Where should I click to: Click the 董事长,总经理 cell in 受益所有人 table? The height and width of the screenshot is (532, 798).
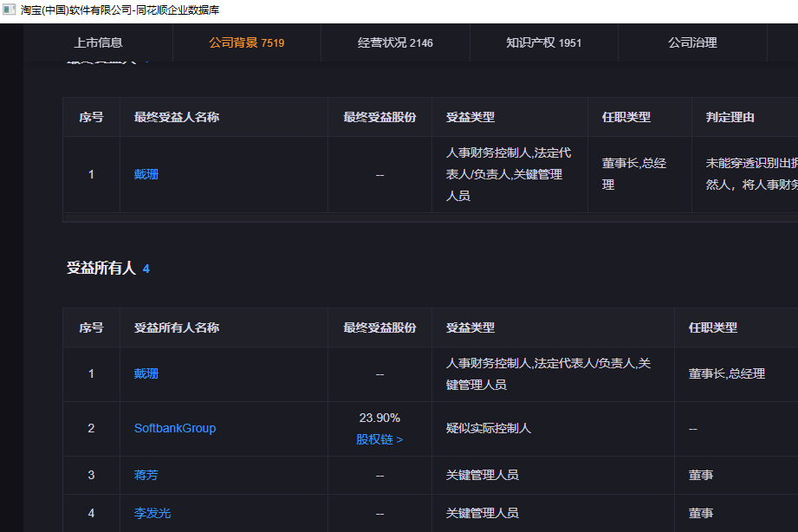click(727, 373)
